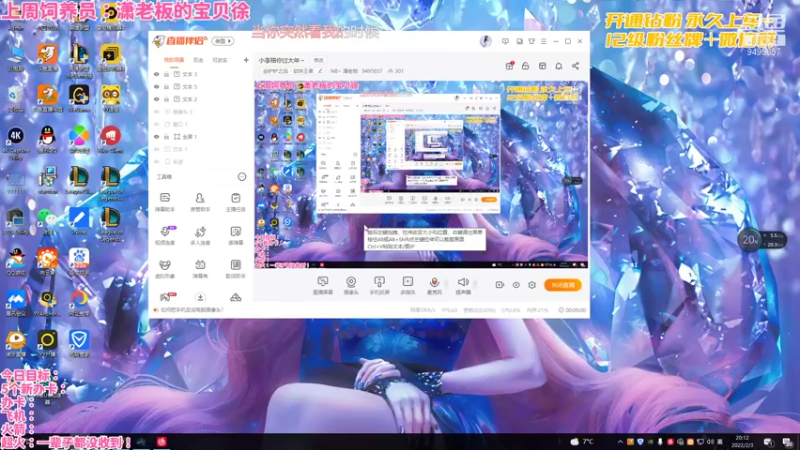Open 弹幕秀 tool in the toolbox
Viewport: 800px width, 450px height.
click(x=200, y=269)
